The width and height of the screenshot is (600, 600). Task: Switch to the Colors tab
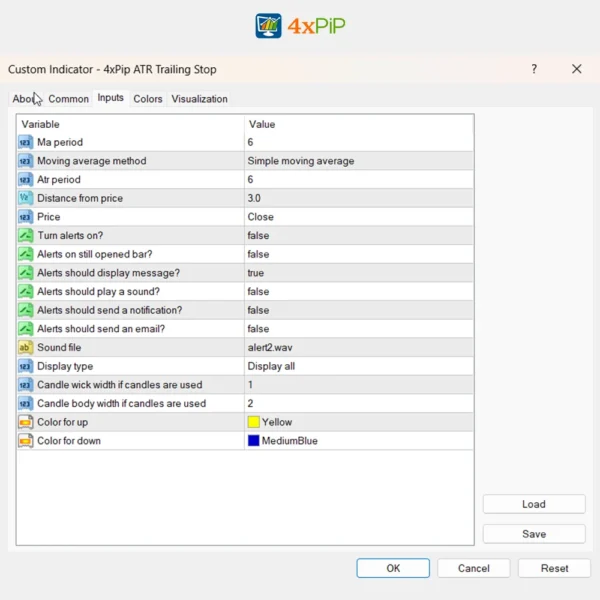tap(148, 99)
